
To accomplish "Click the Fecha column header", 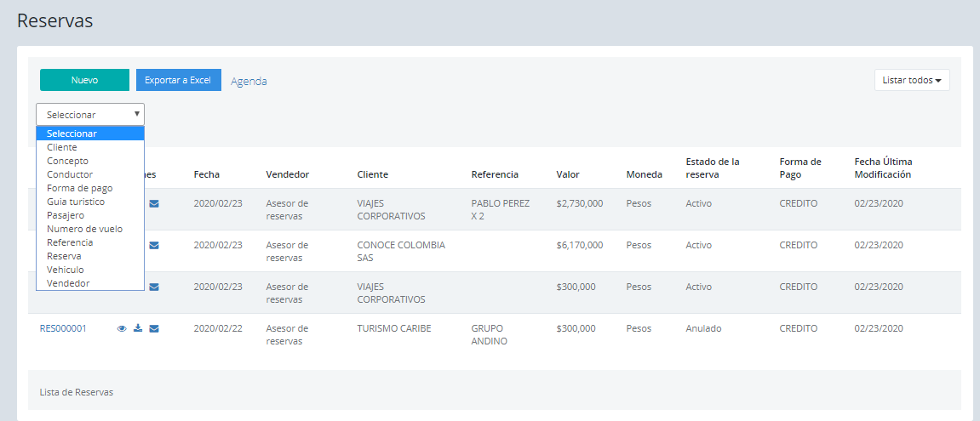I will tap(206, 174).
